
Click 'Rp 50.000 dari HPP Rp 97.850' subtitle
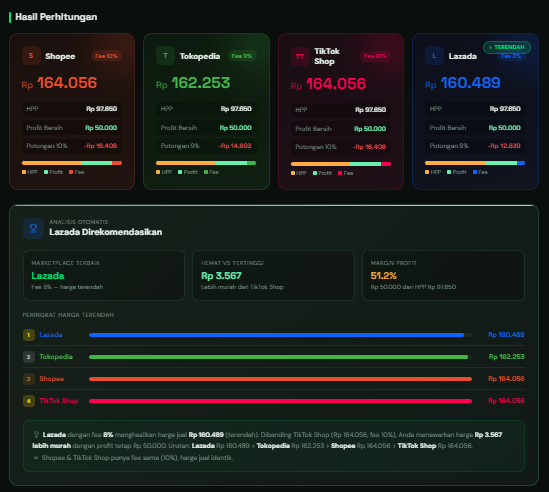[413, 287]
